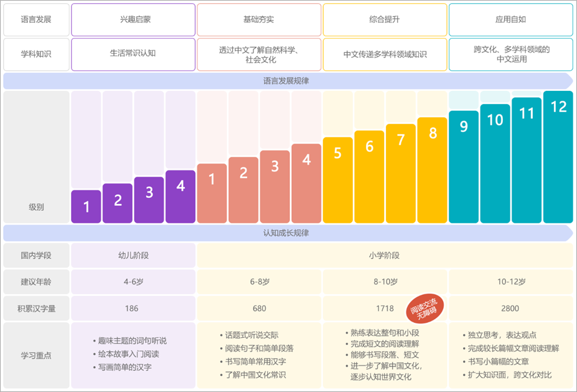The image size is (577, 392).
Task: Click the yellow level 5 bar
Action: tap(338, 180)
